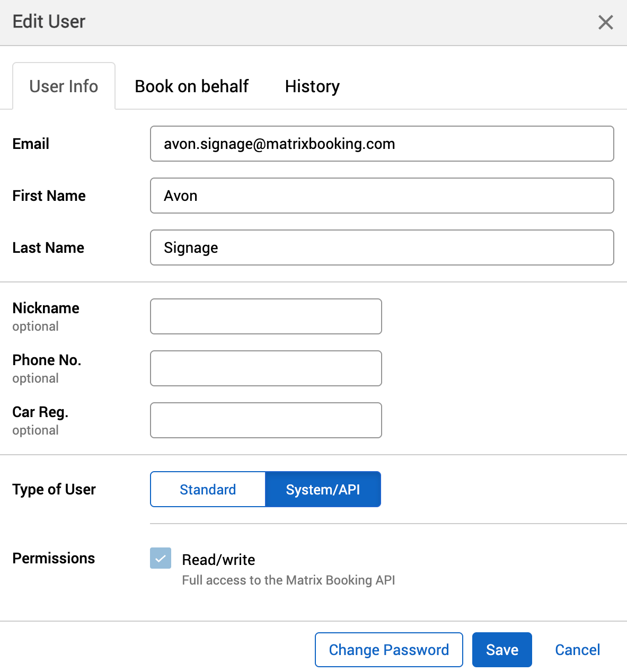Switch to the Book on behalf tab
627x672 pixels.
(x=192, y=86)
